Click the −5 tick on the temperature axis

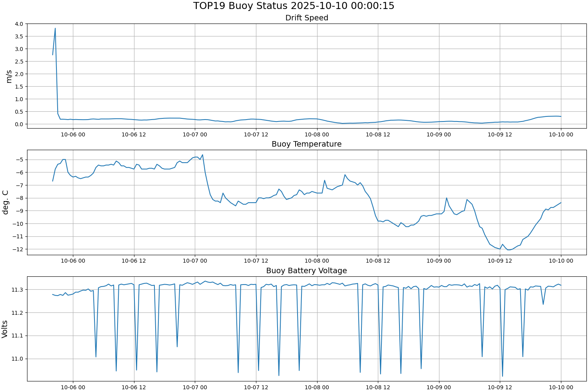click(19, 160)
